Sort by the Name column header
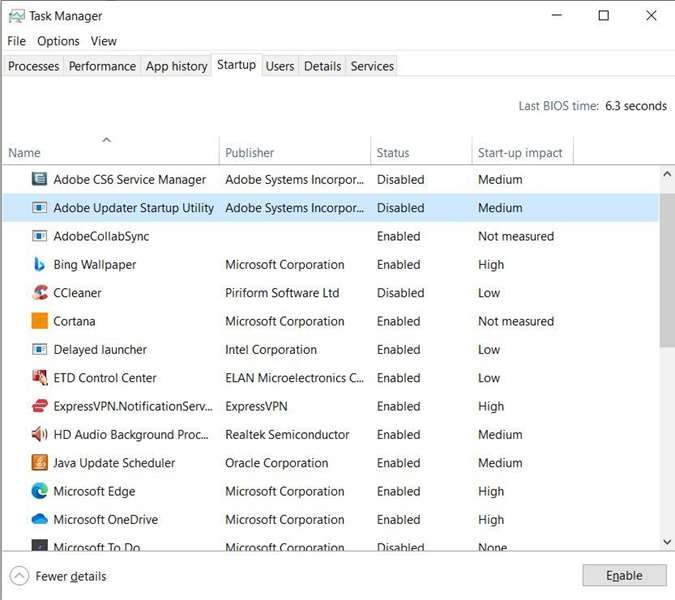Viewport: 675px width, 600px height. tap(110, 151)
